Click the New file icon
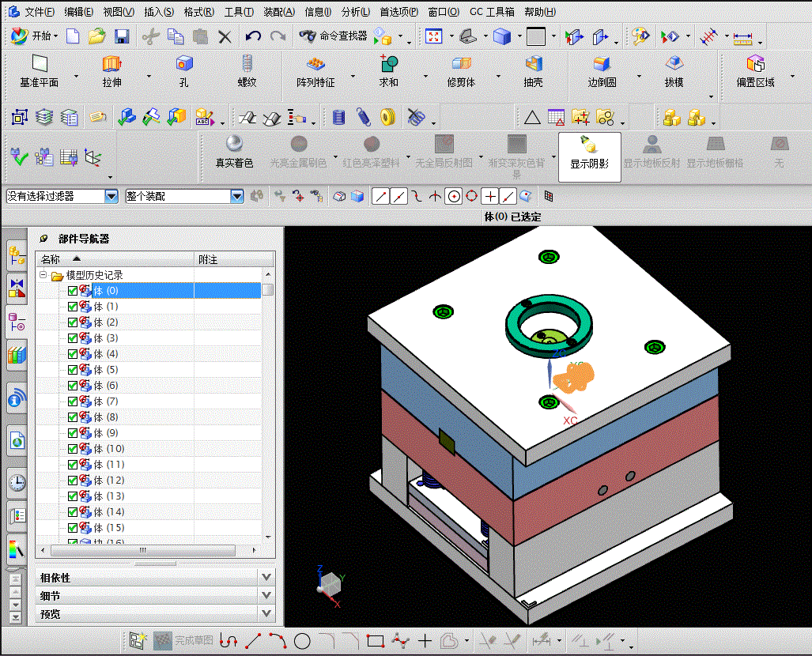This screenshot has height=656, width=812. tap(73, 36)
